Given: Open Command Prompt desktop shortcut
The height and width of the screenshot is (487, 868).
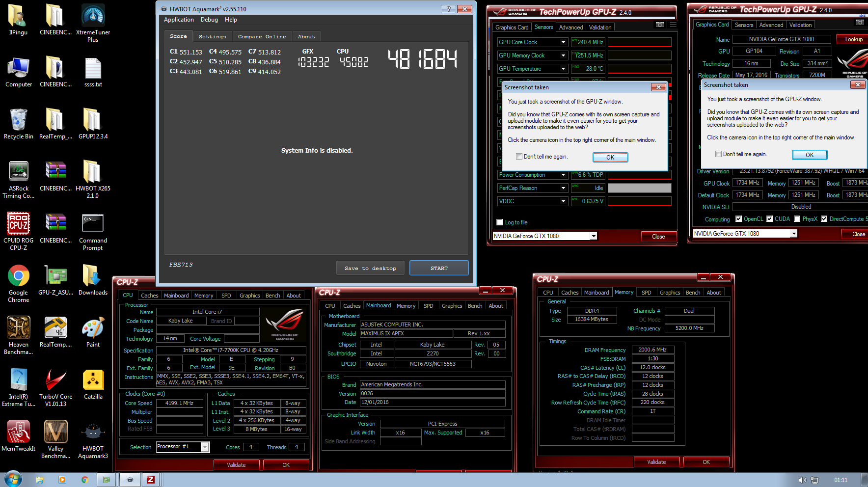Looking at the screenshot, I should coord(93,232).
